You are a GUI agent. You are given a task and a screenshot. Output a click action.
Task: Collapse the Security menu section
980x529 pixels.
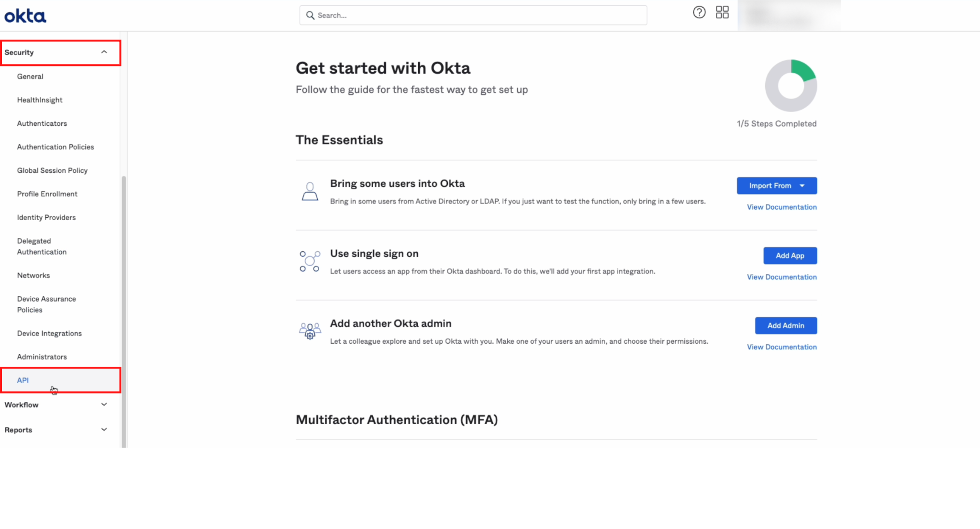(104, 52)
